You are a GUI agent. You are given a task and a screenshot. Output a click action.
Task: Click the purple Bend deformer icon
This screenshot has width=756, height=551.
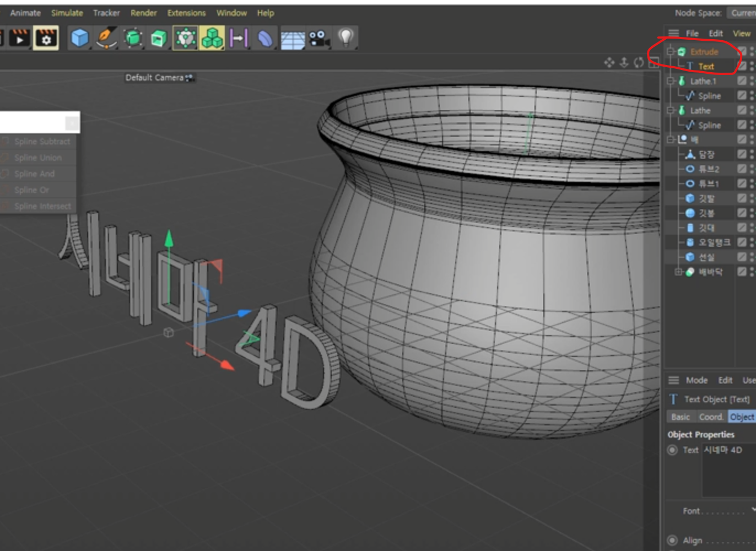coord(265,38)
